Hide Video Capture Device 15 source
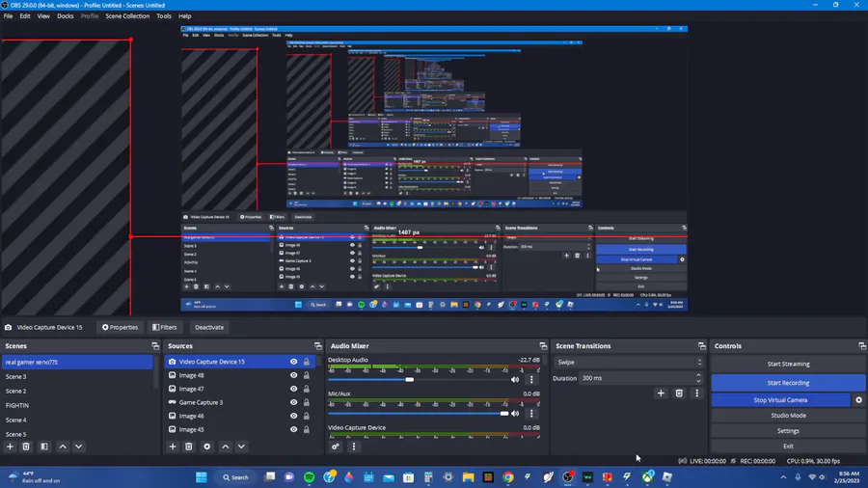 [x=293, y=362]
